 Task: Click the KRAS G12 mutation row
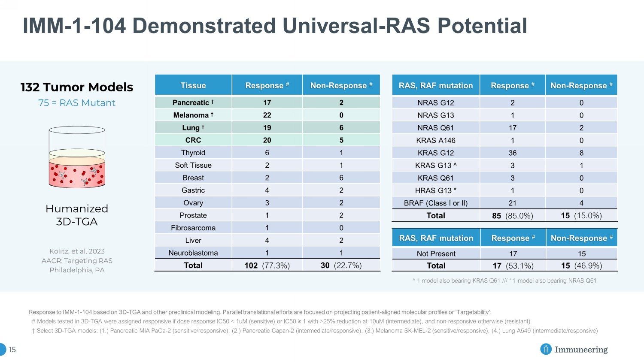[436, 153]
